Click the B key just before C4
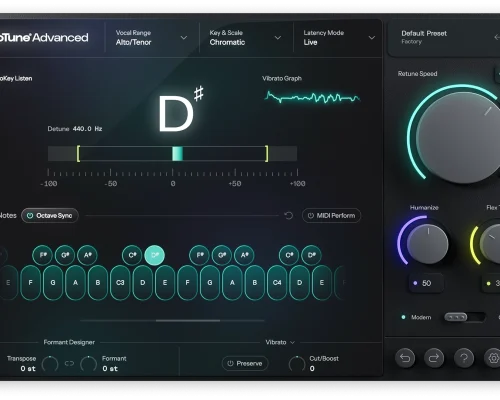 (x=255, y=283)
